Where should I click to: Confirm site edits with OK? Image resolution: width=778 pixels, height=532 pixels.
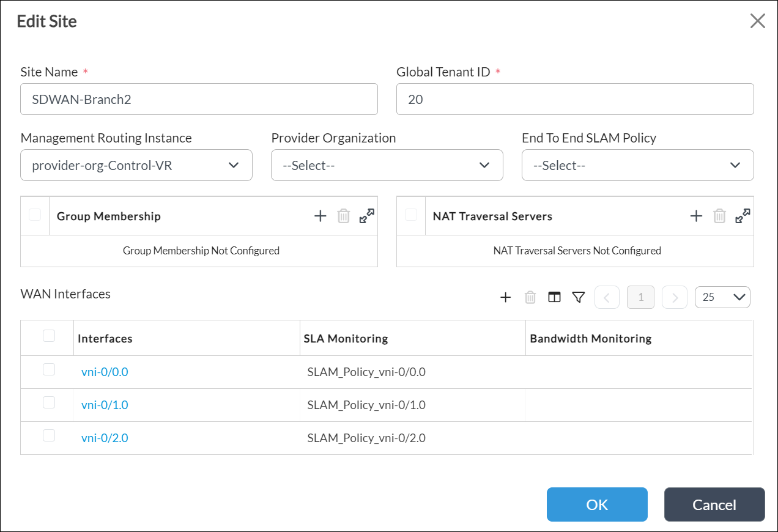click(597, 504)
